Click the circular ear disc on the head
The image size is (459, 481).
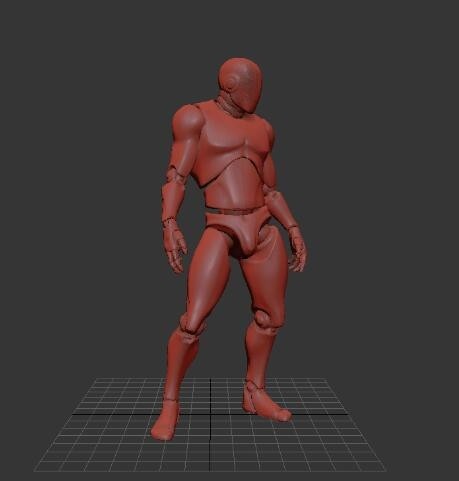(x=231, y=82)
